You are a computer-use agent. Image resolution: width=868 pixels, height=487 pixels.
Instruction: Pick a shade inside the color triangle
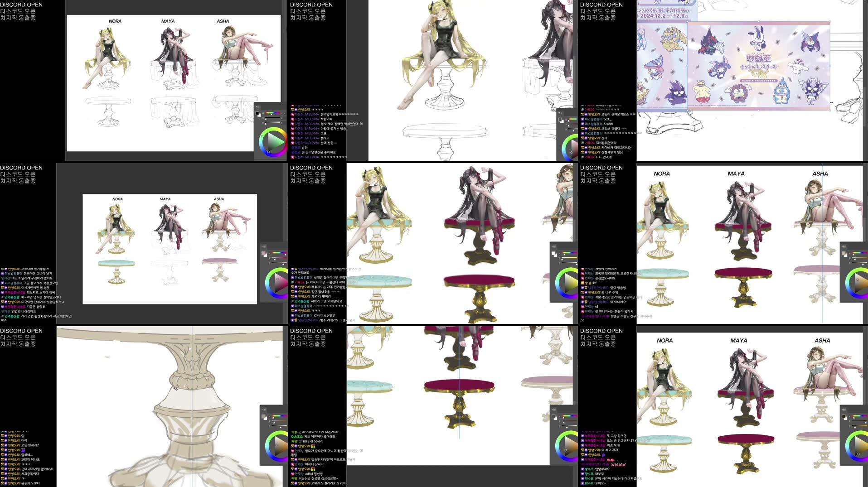(x=275, y=139)
